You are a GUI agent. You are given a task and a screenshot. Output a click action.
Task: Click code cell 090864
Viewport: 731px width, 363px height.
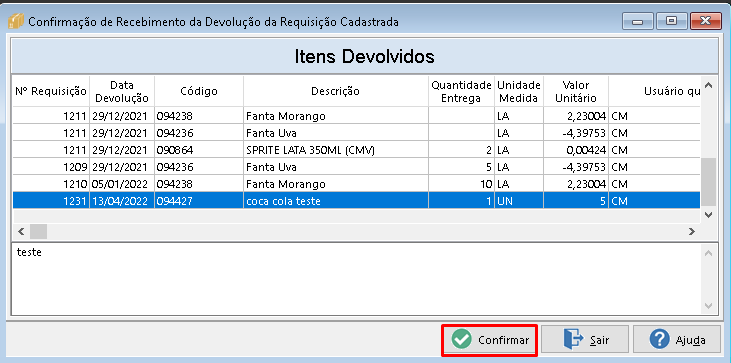tap(199, 150)
